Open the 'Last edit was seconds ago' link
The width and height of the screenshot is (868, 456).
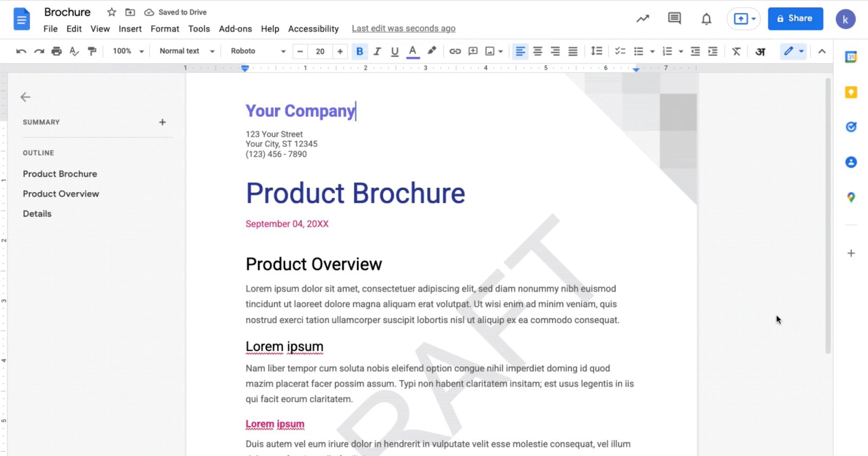403,29
